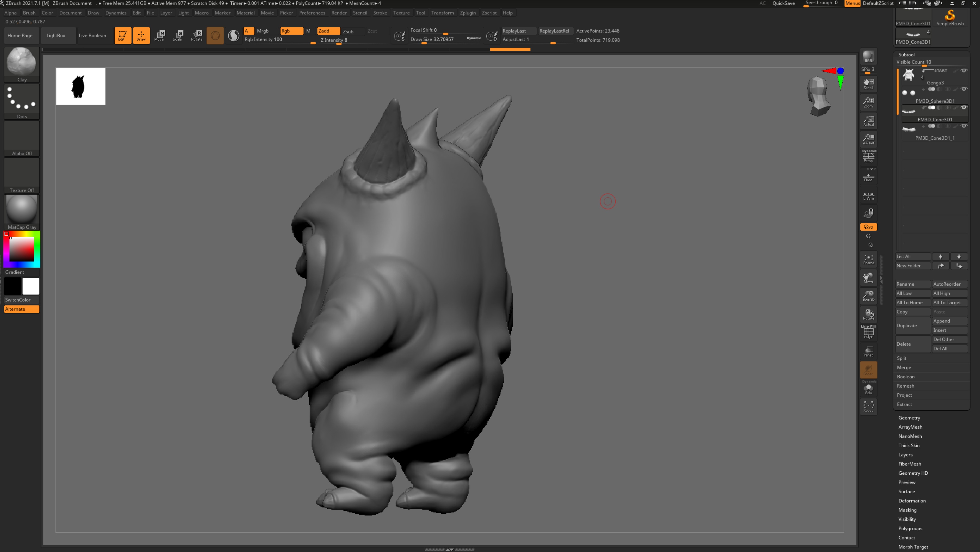Expand the Deformation section
Viewport: 980px width, 552px height.
click(912, 501)
